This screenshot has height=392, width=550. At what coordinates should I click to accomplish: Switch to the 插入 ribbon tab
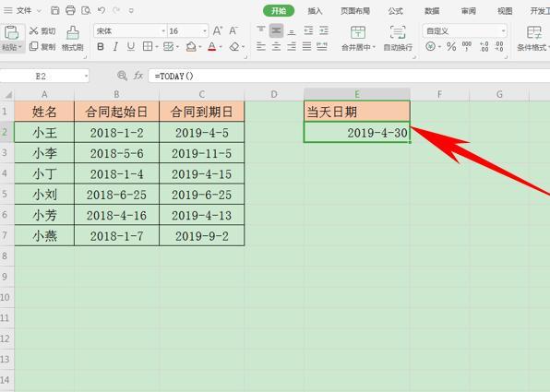tap(315, 11)
